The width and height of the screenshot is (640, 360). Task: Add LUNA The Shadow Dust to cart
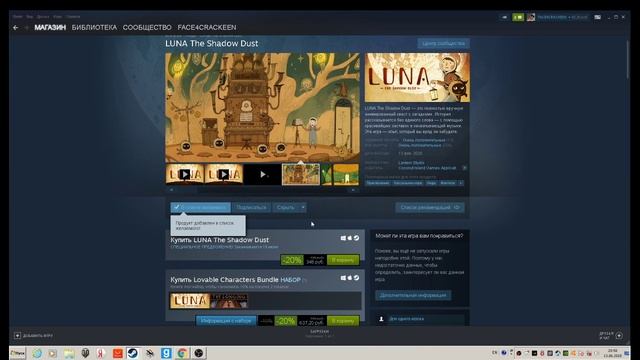[343, 260]
